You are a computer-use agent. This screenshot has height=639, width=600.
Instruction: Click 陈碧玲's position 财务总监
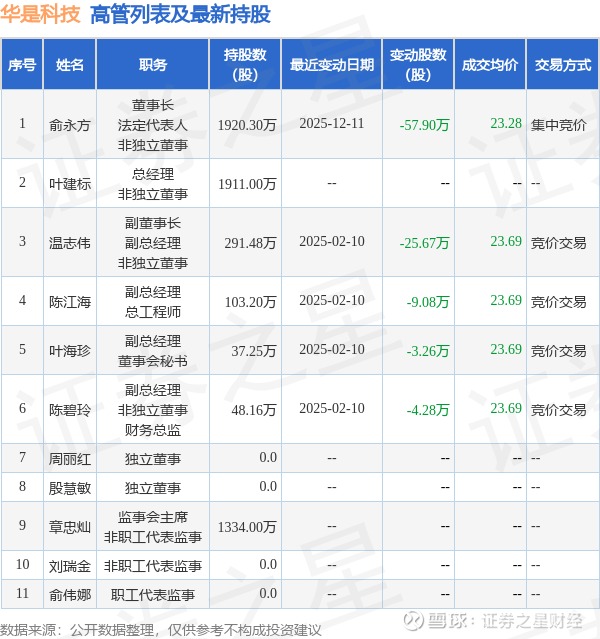(x=152, y=430)
